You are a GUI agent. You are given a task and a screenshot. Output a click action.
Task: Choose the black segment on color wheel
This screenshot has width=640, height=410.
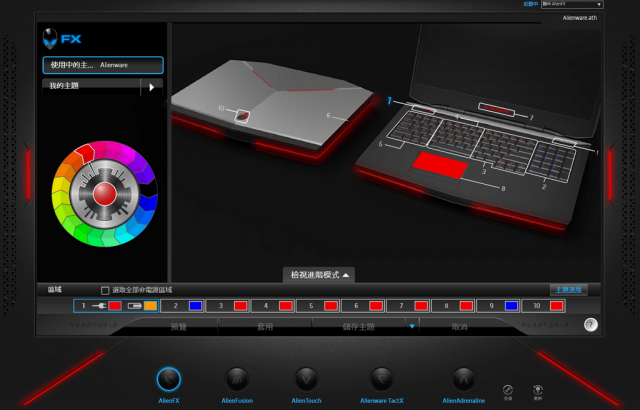point(149,188)
